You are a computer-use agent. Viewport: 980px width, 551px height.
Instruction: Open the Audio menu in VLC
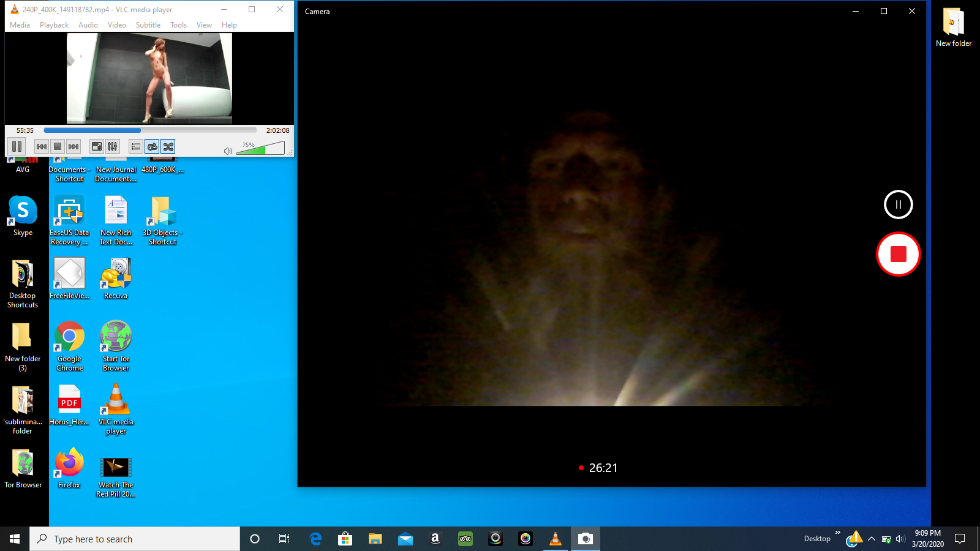88,25
